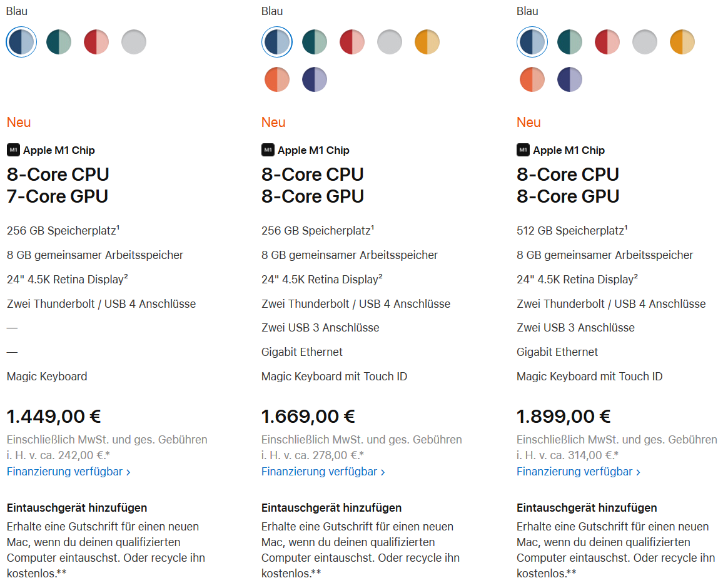Screen dimensions: 728x588
Task: Open Finanzierung verfügbar for the 1.449,00 € model
Action: click(x=66, y=471)
